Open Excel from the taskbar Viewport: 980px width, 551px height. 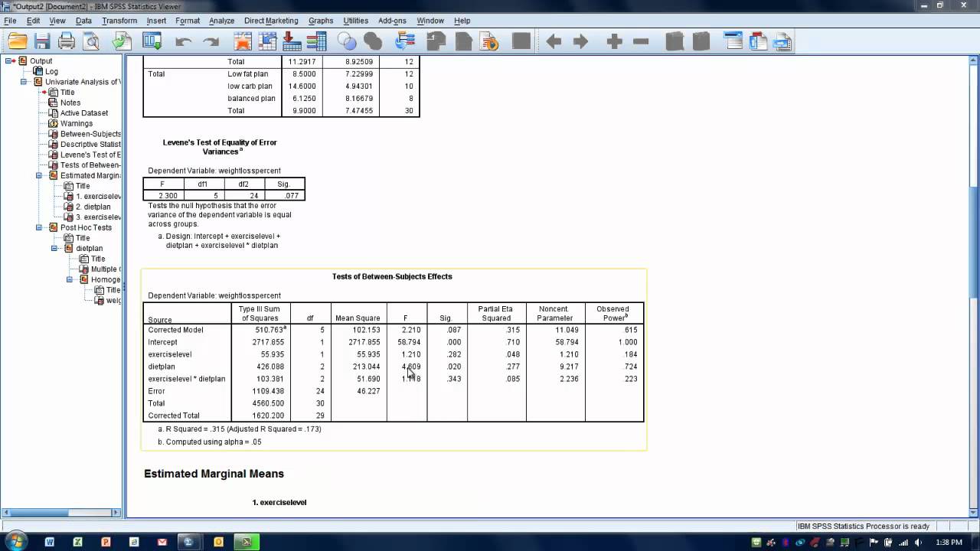pos(77,542)
